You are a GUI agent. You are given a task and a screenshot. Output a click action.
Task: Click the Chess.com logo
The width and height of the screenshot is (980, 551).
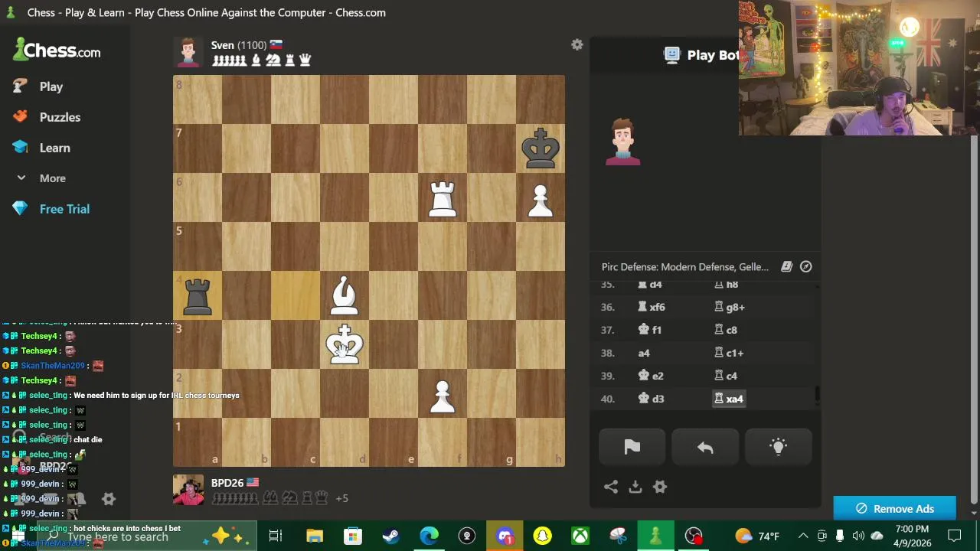coord(57,51)
